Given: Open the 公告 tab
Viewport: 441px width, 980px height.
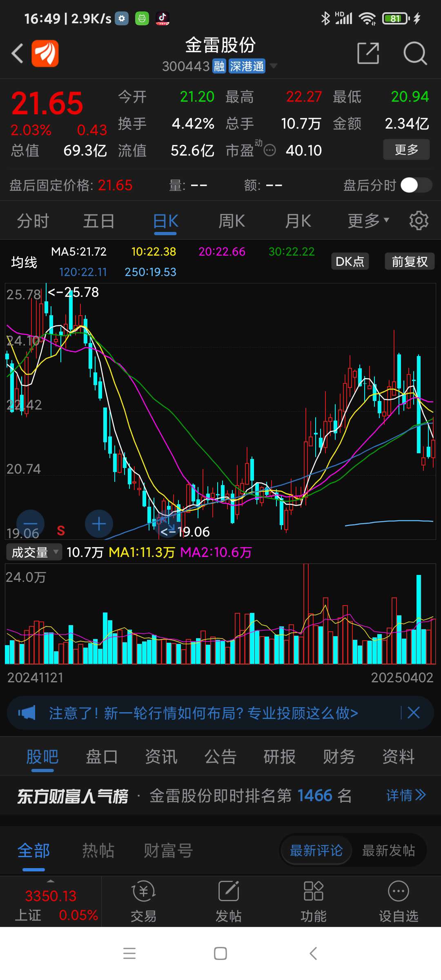Looking at the screenshot, I should [x=220, y=757].
